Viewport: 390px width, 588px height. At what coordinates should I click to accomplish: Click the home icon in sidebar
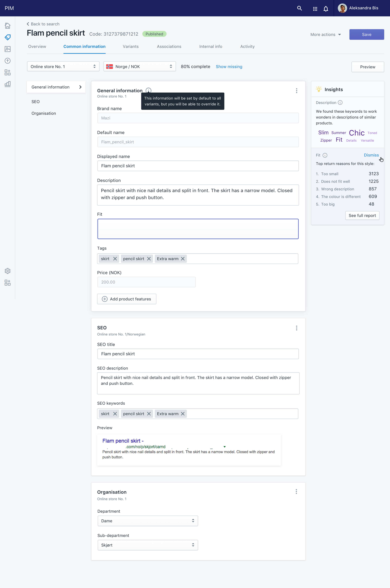(7, 26)
